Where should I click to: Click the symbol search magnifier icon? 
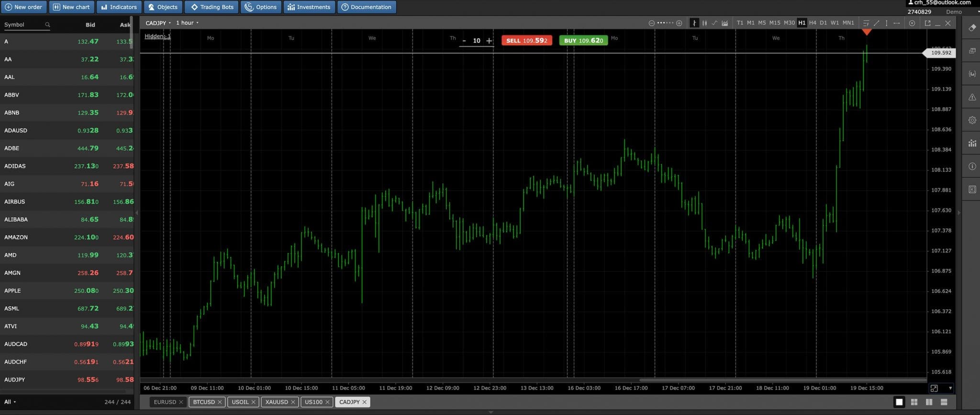[x=47, y=24]
